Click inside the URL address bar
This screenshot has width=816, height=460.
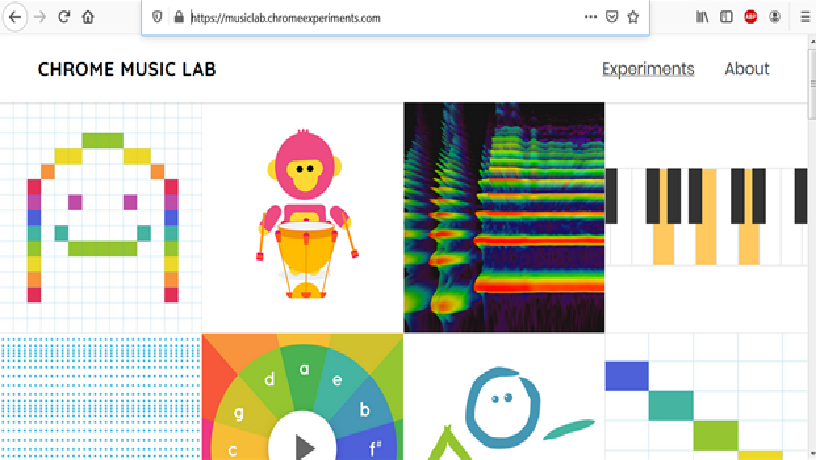click(380, 17)
